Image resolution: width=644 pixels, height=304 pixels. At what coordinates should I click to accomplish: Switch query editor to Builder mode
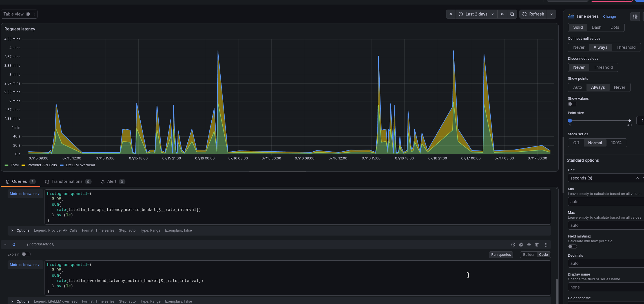528,255
